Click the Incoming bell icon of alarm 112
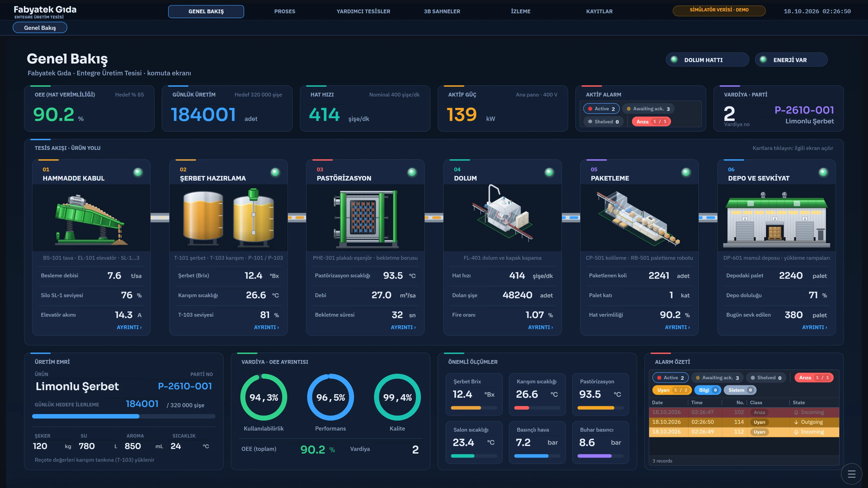Screen dimensions: 868x488 (x=796, y=432)
